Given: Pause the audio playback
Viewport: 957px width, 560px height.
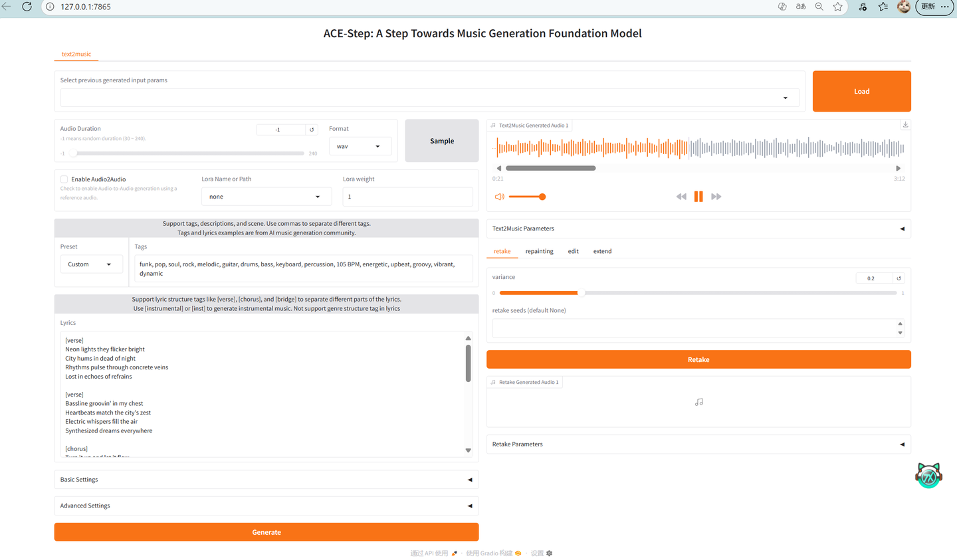Looking at the screenshot, I should [698, 197].
